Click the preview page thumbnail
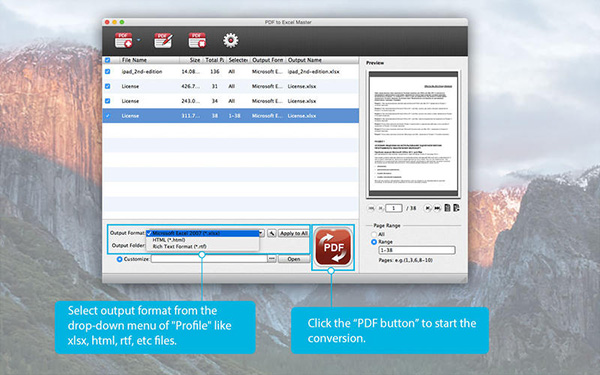The height and width of the screenshot is (375, 600). 413,134
